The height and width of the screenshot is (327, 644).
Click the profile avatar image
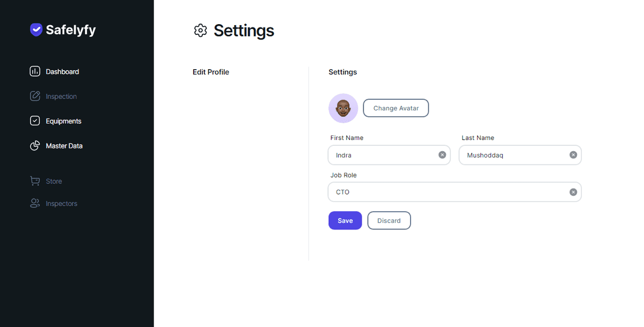(343, 108)
